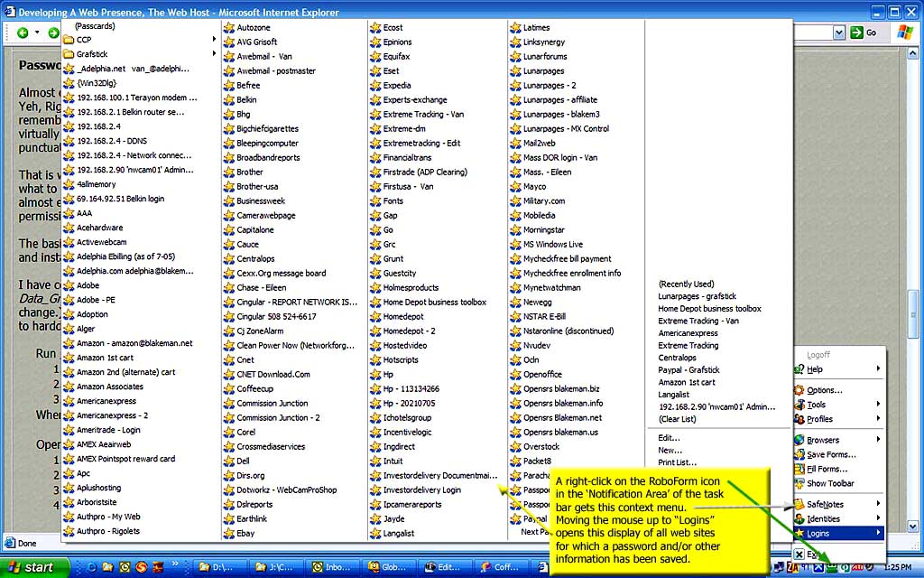Click the Fill Forms icon
The image size is (924, 578).
[x=799, y=469]
